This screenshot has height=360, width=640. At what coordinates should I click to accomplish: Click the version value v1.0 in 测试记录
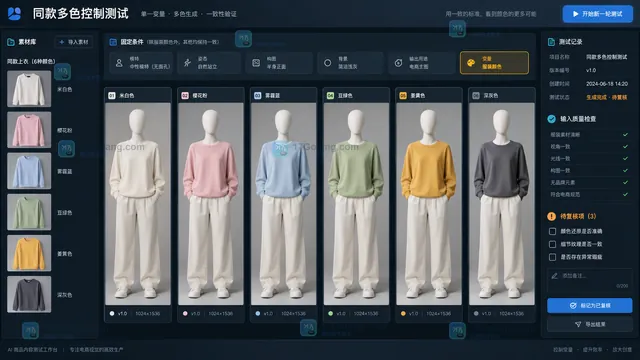[591, 70]
